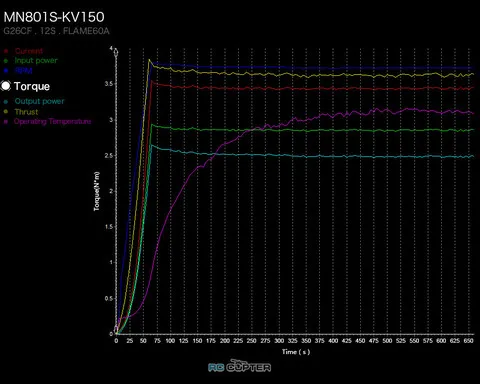Click the 650 tick on the time axis
Viewport: 480px width, 384px height.
tap(469, 341)
